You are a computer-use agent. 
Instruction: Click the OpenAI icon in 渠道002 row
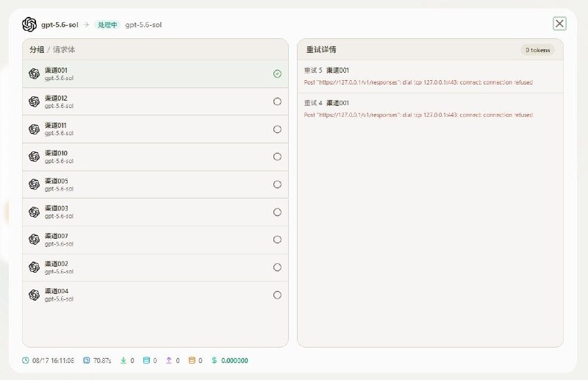(34, 267)
